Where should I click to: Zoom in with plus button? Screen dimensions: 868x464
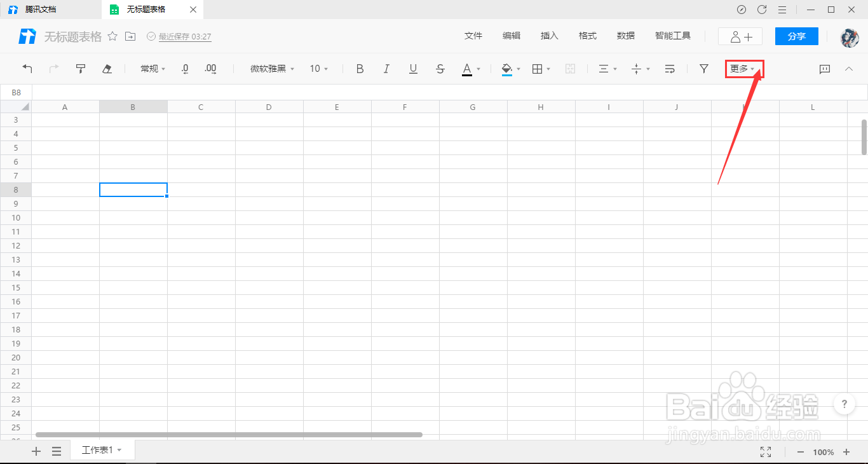(846, 452)
